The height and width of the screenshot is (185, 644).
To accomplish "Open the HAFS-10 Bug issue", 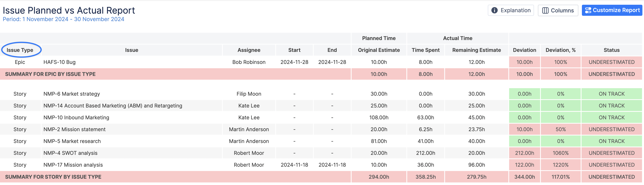I will (60, 62).
